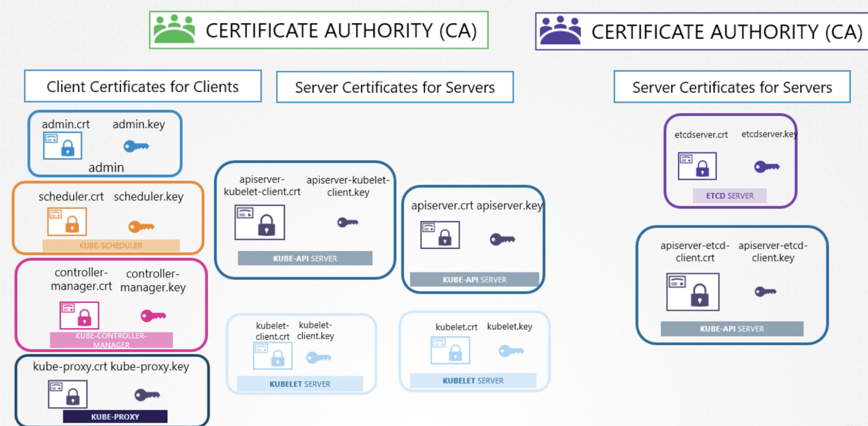Click the apiserver-etcd-client.key key icon
The height and width of the screenshot is (426, 868).
tap(765, 292)
